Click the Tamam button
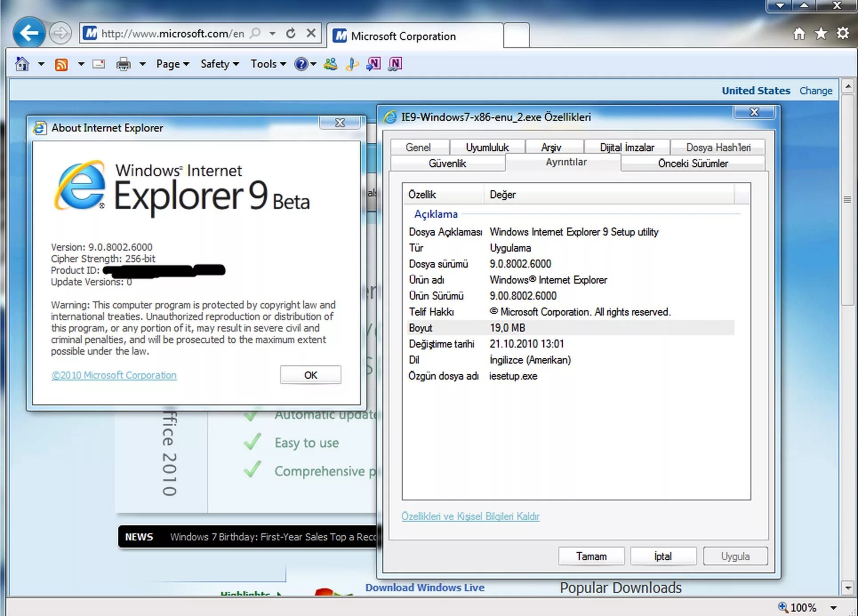This screenshot has width=858, height=616. [x=591, y=556]
